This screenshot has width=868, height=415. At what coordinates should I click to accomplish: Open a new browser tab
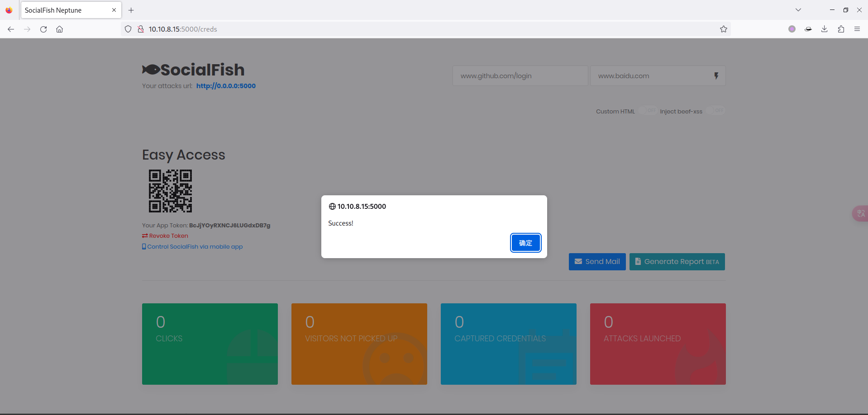pyautogui.click(x=131, y=10)
